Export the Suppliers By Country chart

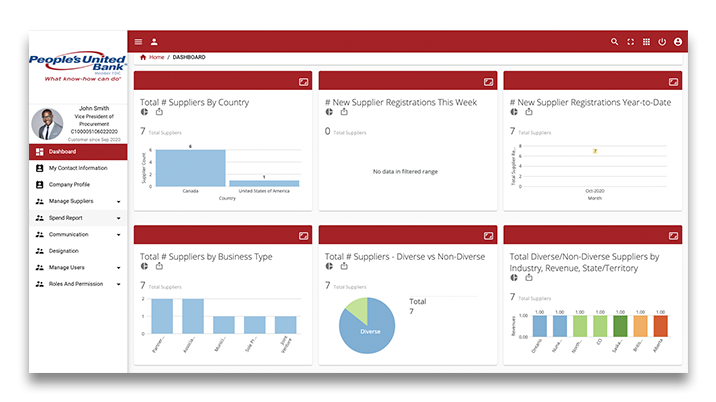(159, 112)
